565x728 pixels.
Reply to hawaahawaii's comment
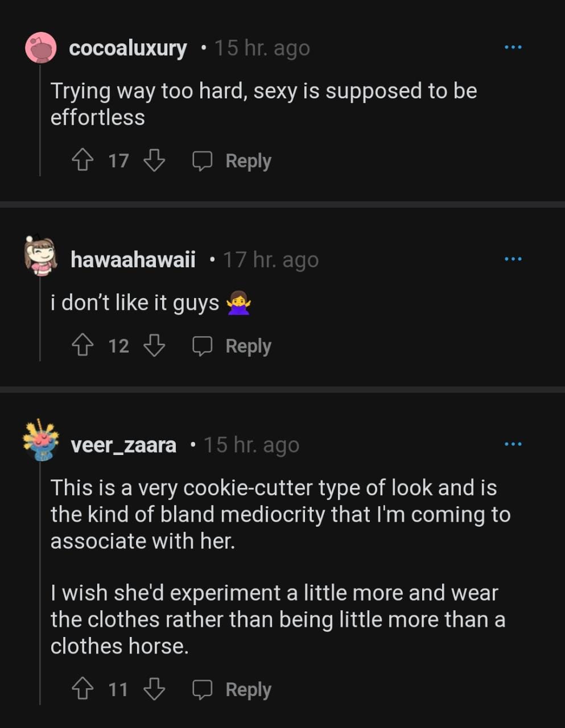pos(248,346)
